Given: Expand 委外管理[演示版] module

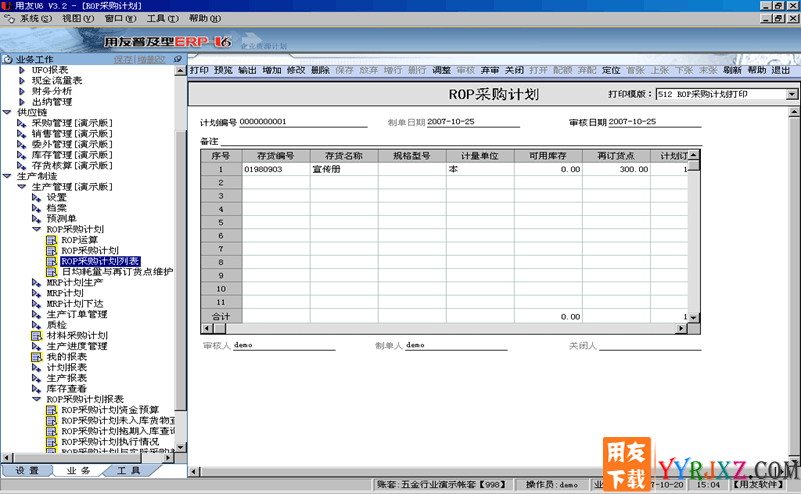Looking at the screenshot, I should pyautogui.click(x=21, y=145).
